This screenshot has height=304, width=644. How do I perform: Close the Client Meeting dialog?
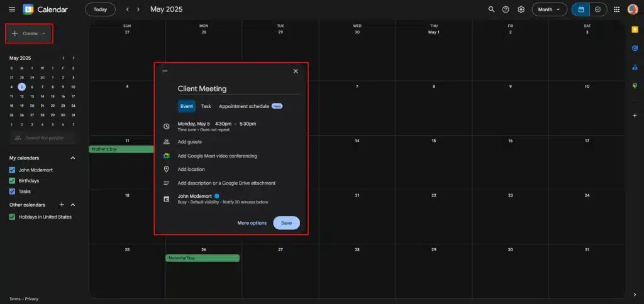296,71
